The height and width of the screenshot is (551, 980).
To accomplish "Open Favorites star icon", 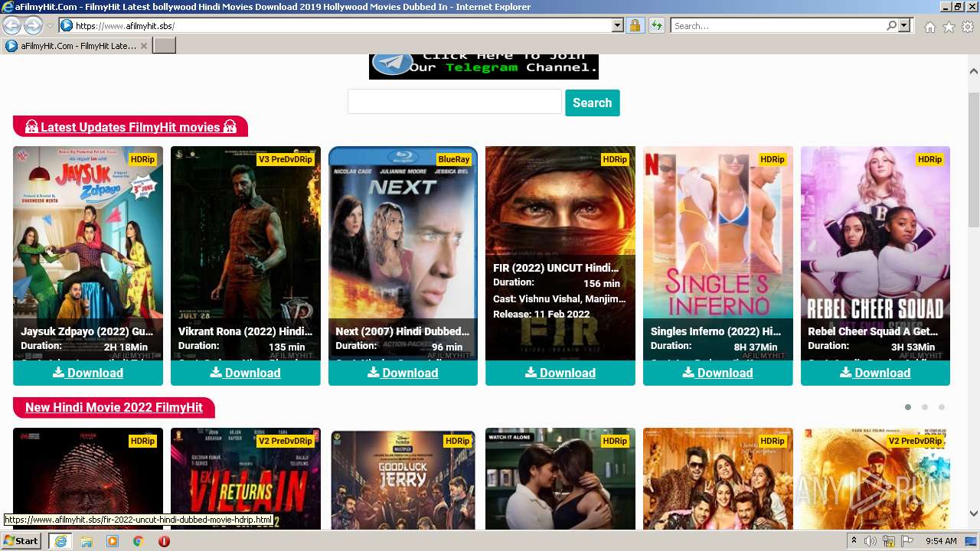I will [x=949, y=27].
